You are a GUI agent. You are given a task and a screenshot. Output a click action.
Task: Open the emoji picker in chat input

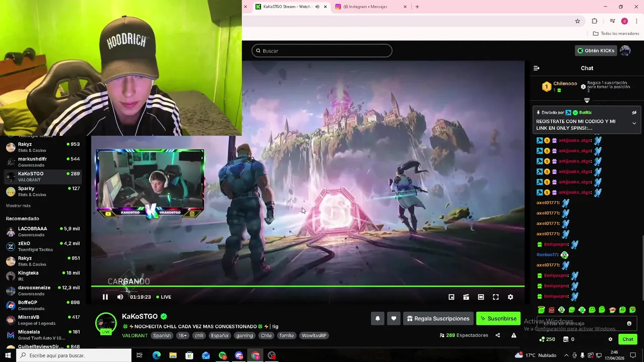(x=629, y=323)
